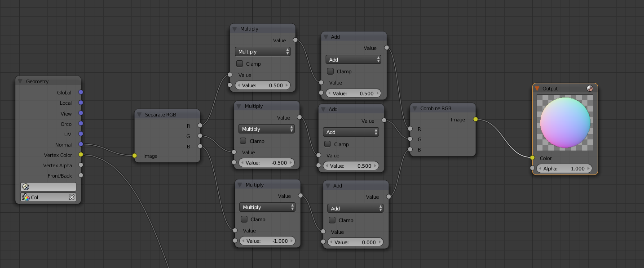Toggle the Output node's preview sphere icon
This screenshot has height=268, width=644.
pos(590,89)
